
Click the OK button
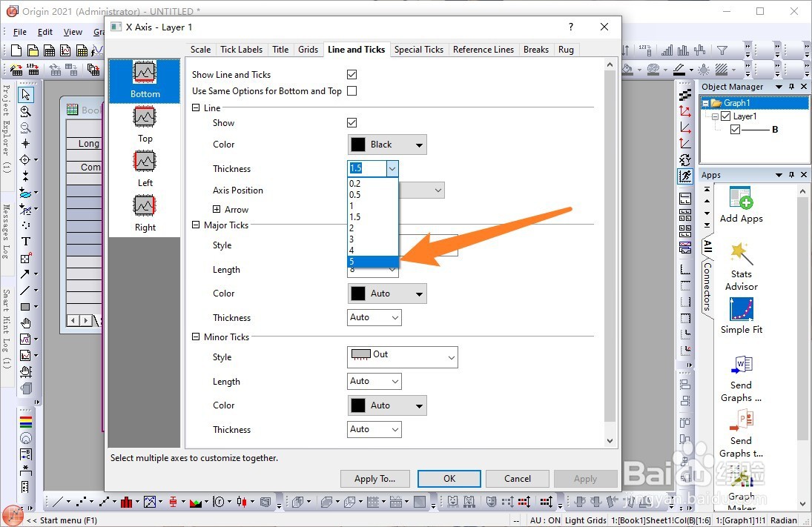click(x=449, y=479)
